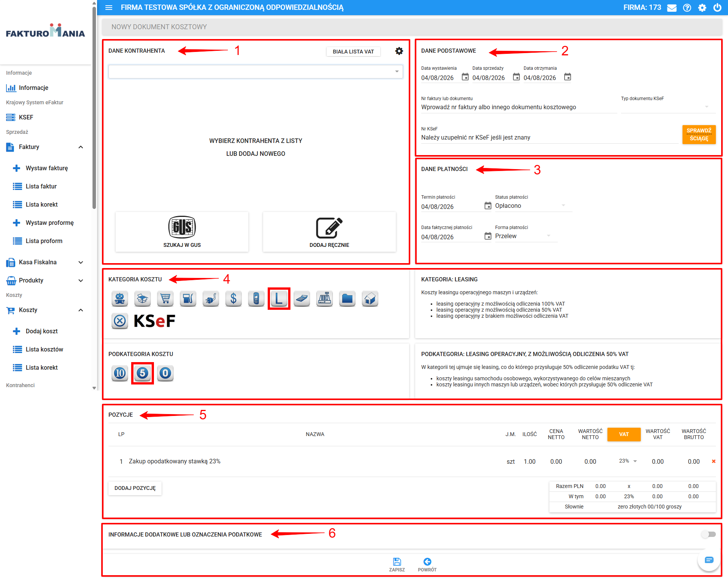728x579 pixels.
Task: Click DODAJ POZYCJĘ button
Action: click(135, 488)
